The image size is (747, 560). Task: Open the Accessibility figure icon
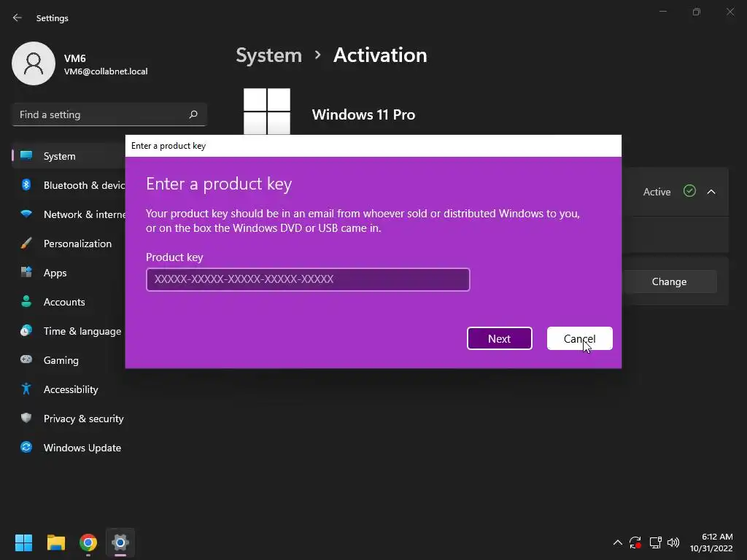tap(26, 389)
